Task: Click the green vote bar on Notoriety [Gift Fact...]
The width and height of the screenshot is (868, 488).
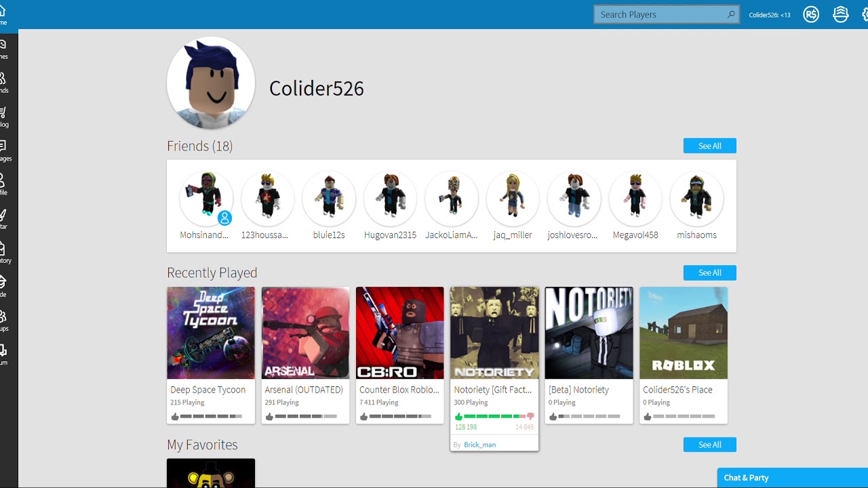Action: (x=494, y=416)
